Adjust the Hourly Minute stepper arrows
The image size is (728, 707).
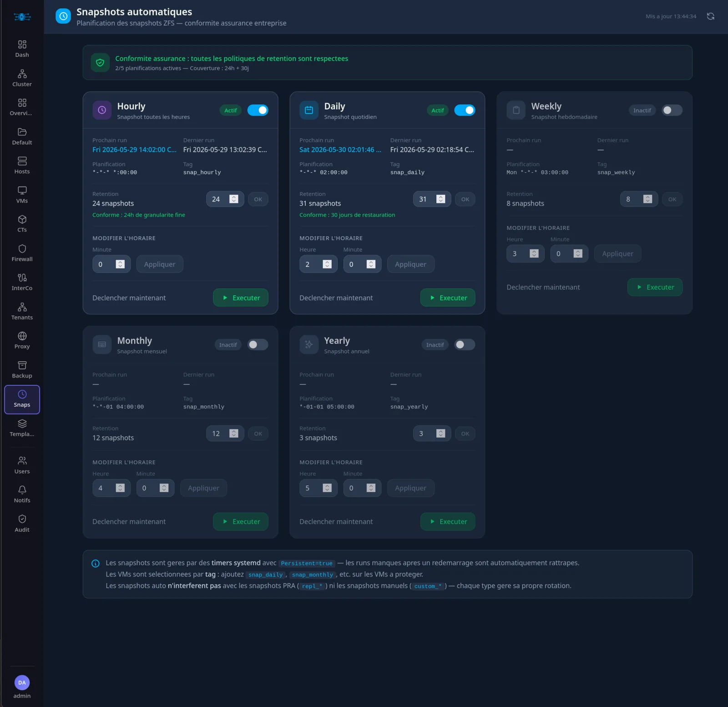(120, 264)
